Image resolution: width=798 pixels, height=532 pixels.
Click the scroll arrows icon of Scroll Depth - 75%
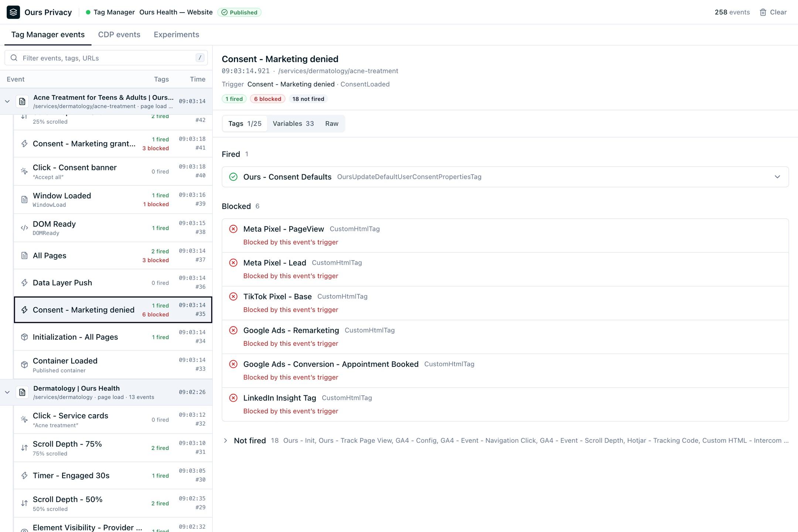tap(24, 448)
